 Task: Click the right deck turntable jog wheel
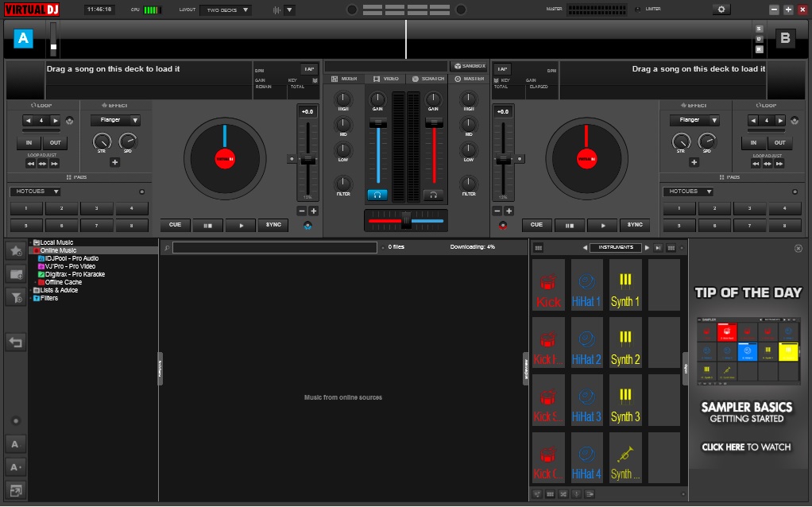[x=586, y=158]
